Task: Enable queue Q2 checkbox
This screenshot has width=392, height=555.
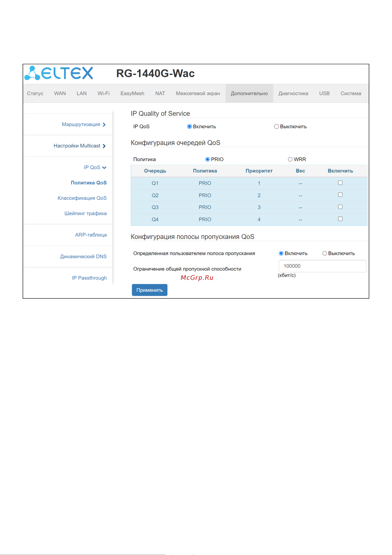Action: click(x=340, y=195)
